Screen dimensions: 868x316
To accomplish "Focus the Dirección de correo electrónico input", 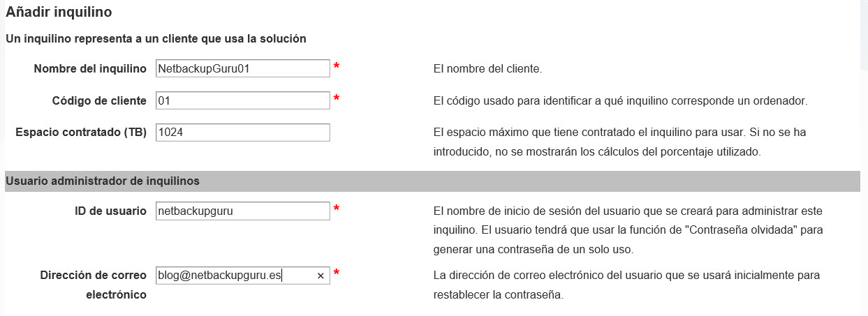I will tap(234, 276).
